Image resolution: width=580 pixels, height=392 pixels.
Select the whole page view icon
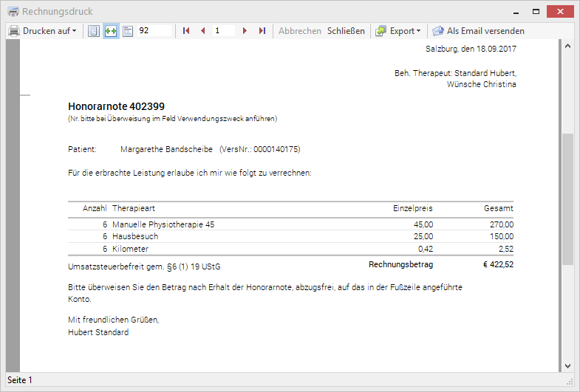94,31
